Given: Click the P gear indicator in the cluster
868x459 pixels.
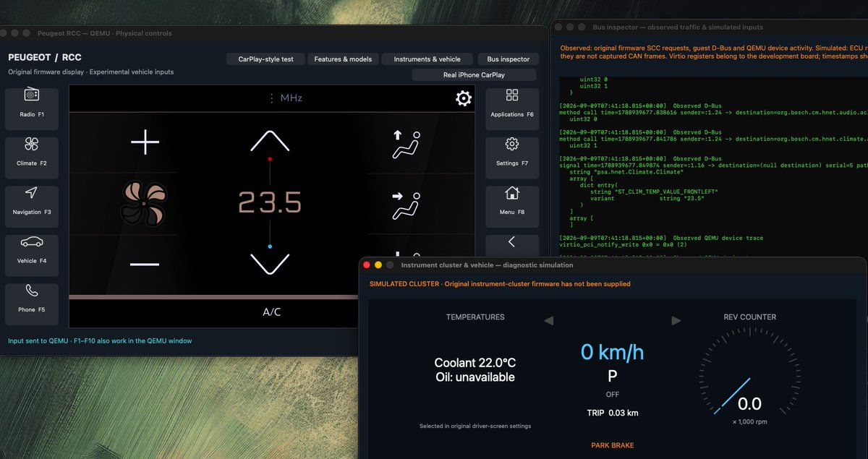Looking at the screenshot, I should 612,377.
